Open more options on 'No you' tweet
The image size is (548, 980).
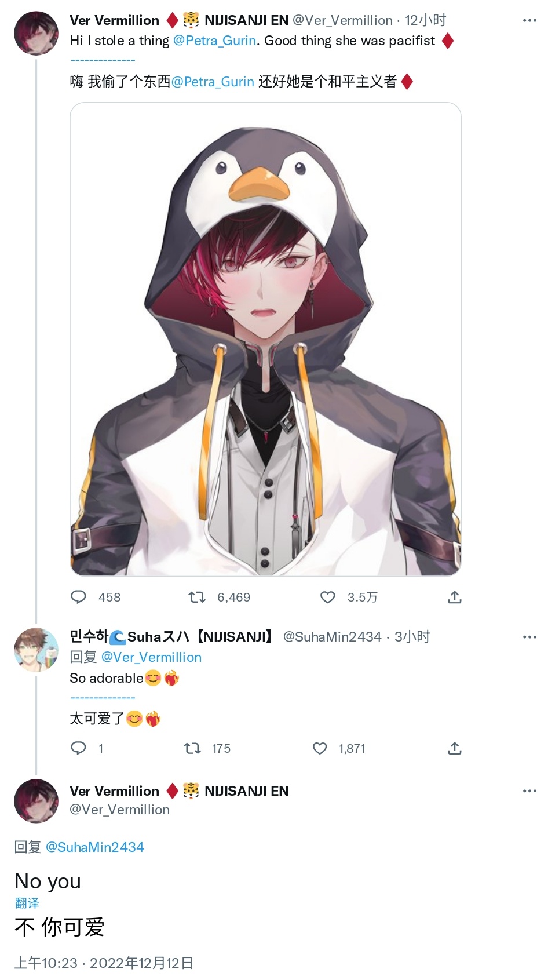(529, 791)
